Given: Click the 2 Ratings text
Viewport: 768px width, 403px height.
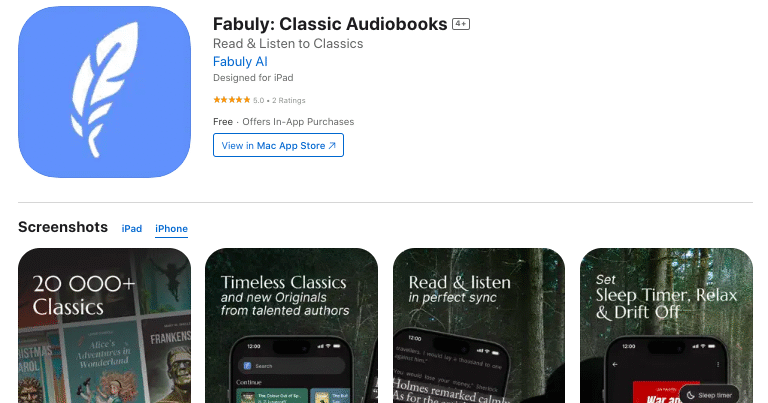Looking at the screenshot, I should 288,100.
